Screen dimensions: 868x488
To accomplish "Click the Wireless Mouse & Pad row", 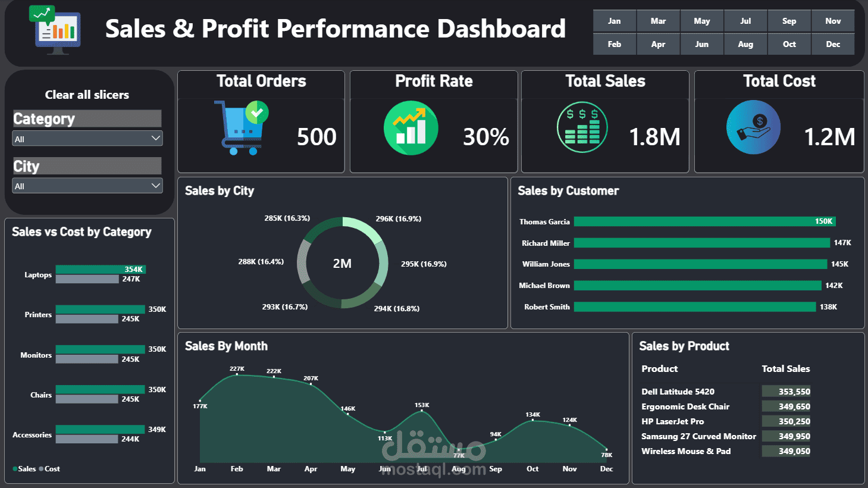I will click(x=726, y=451).
